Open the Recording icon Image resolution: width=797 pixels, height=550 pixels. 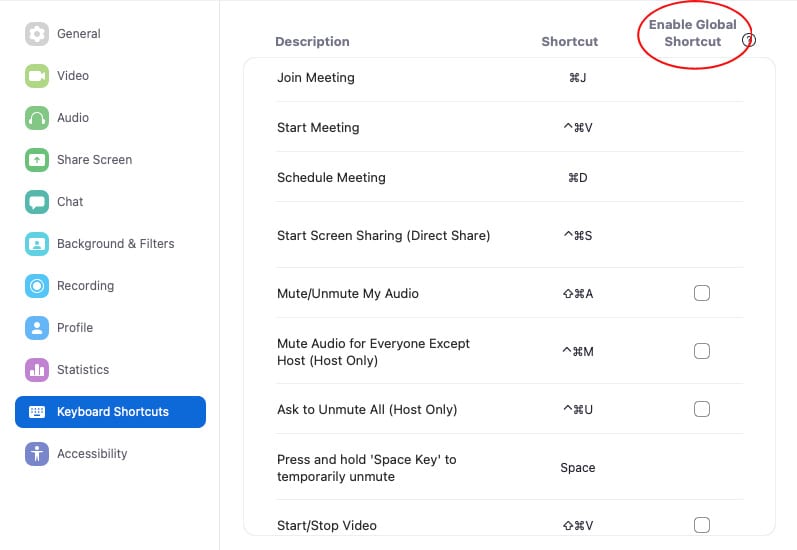coord(37,286)
